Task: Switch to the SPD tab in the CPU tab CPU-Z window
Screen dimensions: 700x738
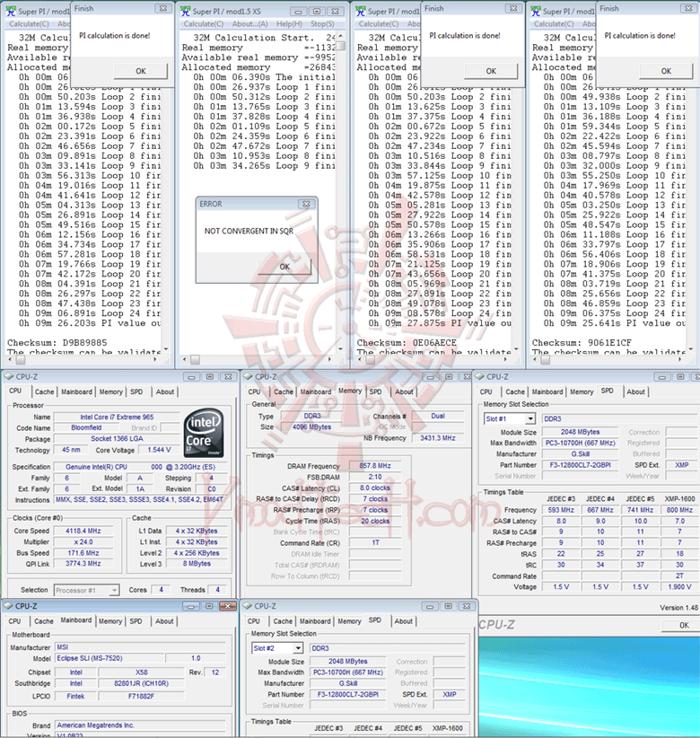Action: coord(136,391)
